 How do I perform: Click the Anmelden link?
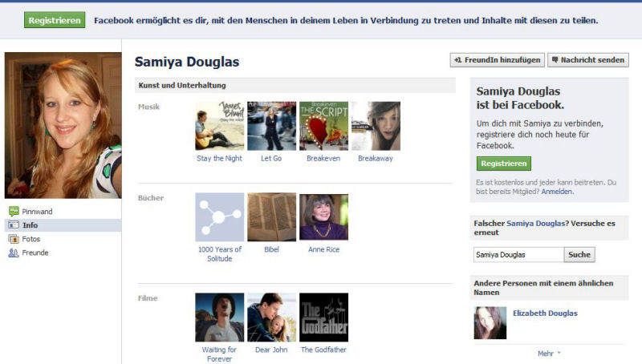556,192
